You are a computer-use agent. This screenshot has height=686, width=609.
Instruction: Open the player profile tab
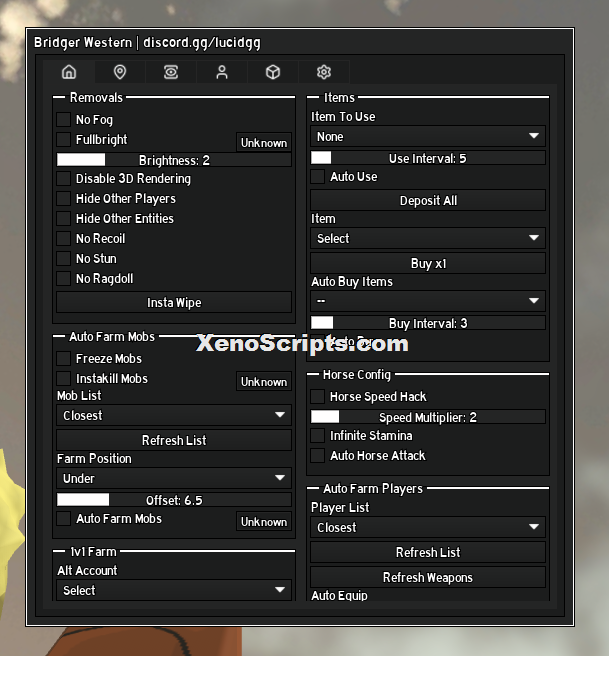tap(222, 72)
